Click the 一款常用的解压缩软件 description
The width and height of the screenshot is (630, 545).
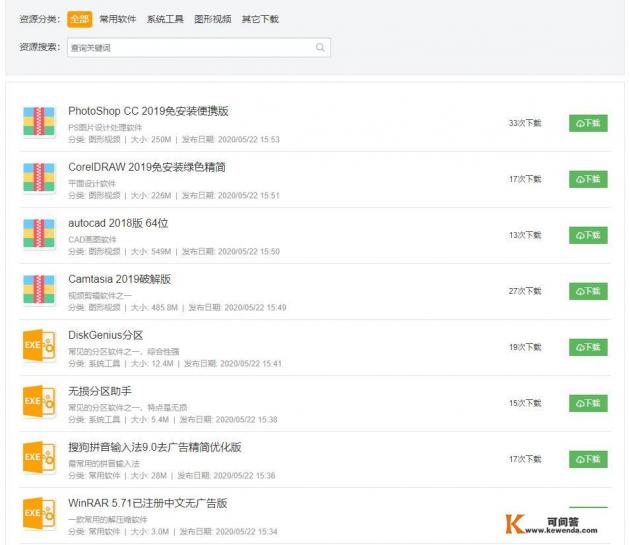108,520
